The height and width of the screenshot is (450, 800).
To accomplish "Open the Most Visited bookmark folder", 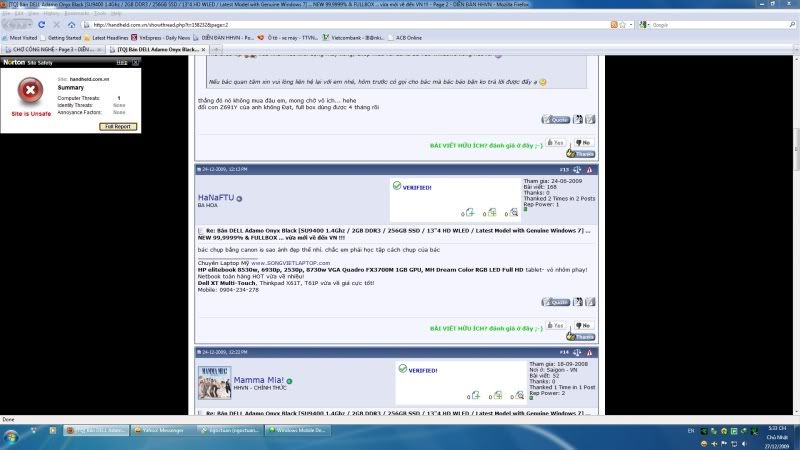I will tap(20, 38).
